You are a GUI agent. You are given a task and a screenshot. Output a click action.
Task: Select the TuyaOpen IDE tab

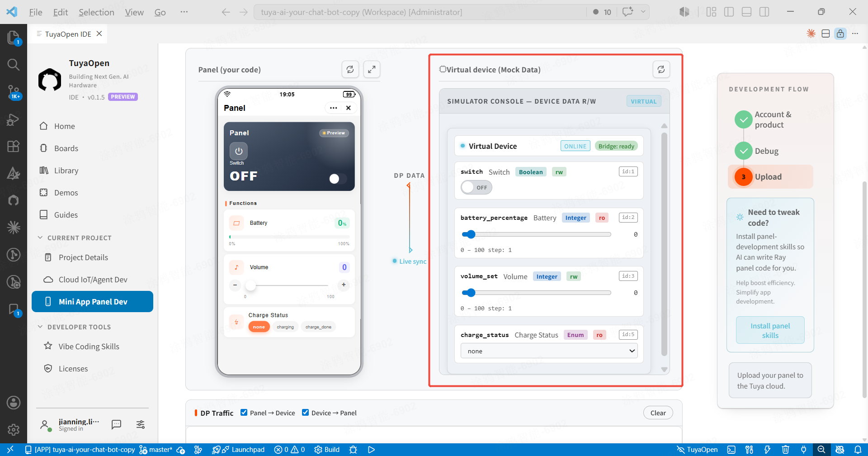[68, 34]
